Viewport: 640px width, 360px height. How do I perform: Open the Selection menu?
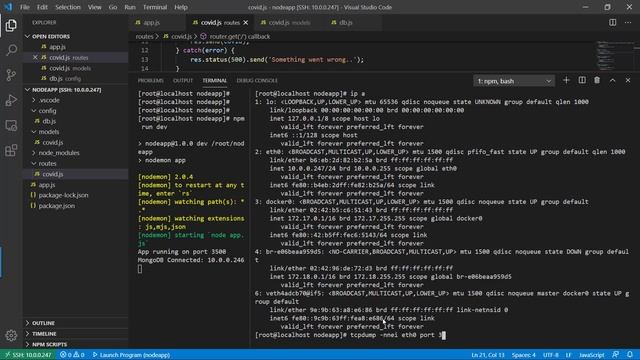coord(68,7)
